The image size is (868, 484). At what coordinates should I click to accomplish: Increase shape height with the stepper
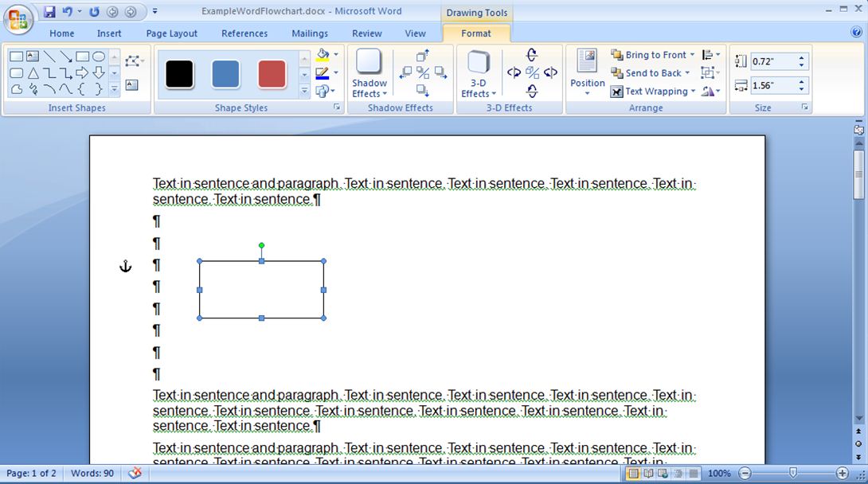(802, 57)
